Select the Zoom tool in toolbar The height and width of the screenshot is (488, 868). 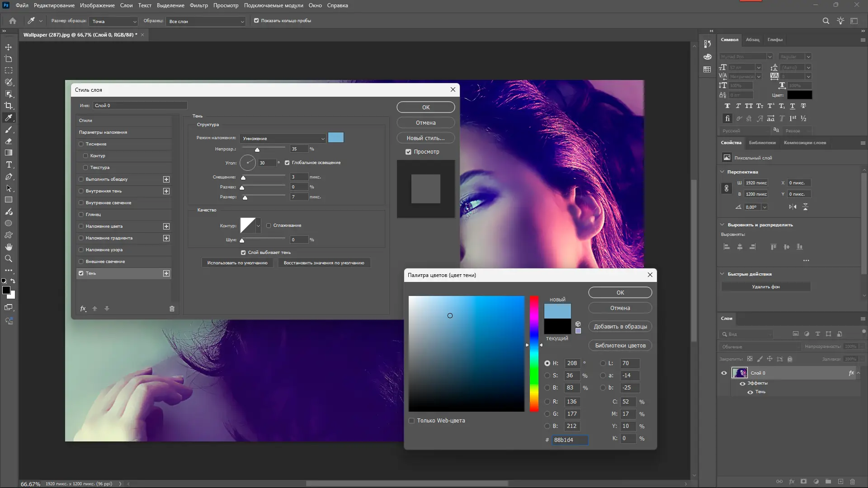[x=9, y=258]
